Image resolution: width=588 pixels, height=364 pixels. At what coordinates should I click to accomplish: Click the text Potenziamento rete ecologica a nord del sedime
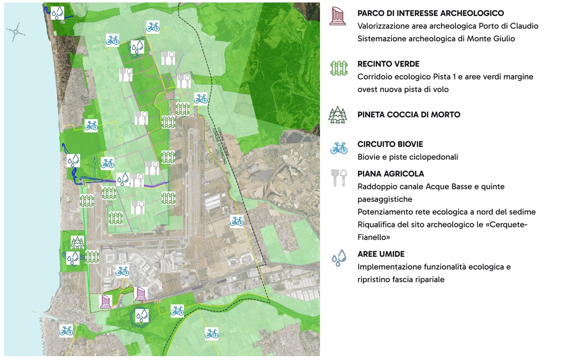click(447, 212)
